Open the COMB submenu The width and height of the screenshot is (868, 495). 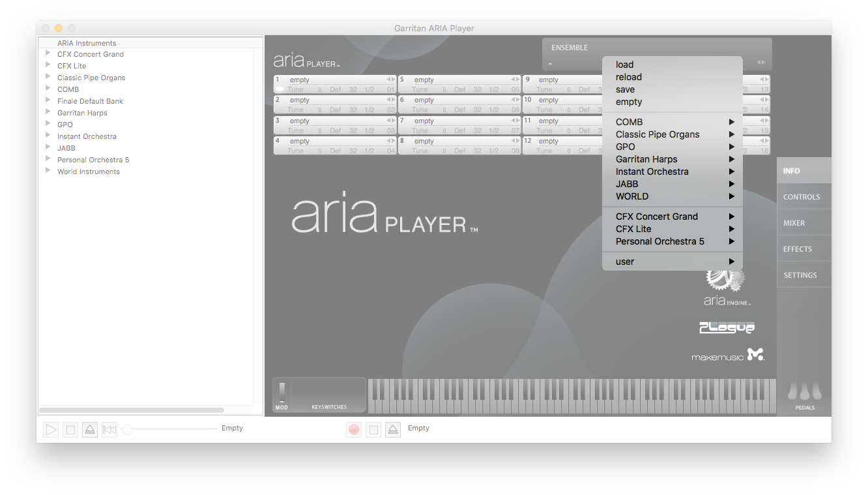pyautogui.click(x=673, y=122)
